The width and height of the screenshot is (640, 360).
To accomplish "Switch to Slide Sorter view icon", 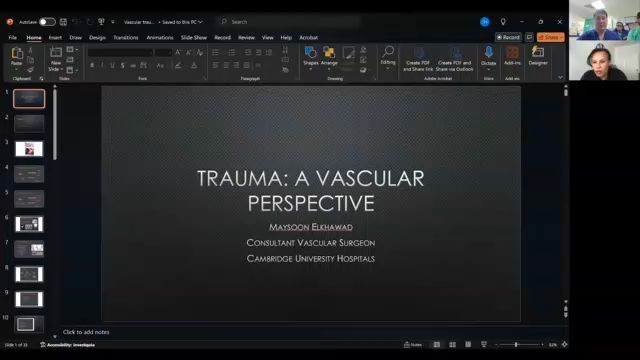I will (x=452, y=345).
